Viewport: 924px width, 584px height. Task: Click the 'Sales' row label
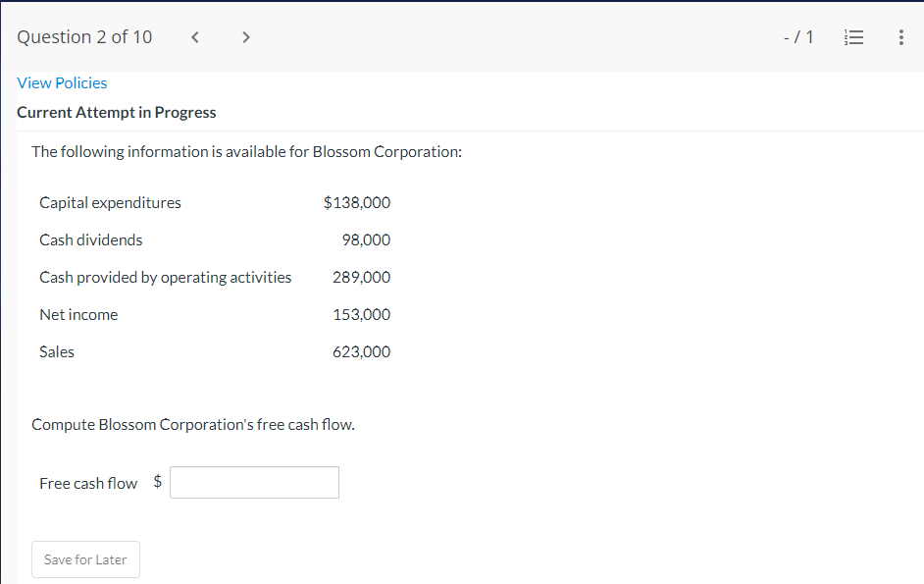[x=57, y=351]
